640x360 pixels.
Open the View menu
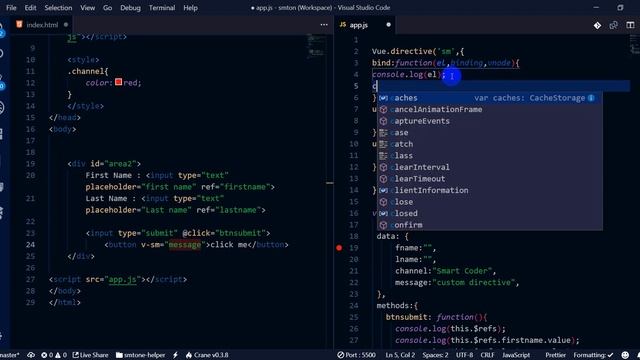click(x=87, y=8)
